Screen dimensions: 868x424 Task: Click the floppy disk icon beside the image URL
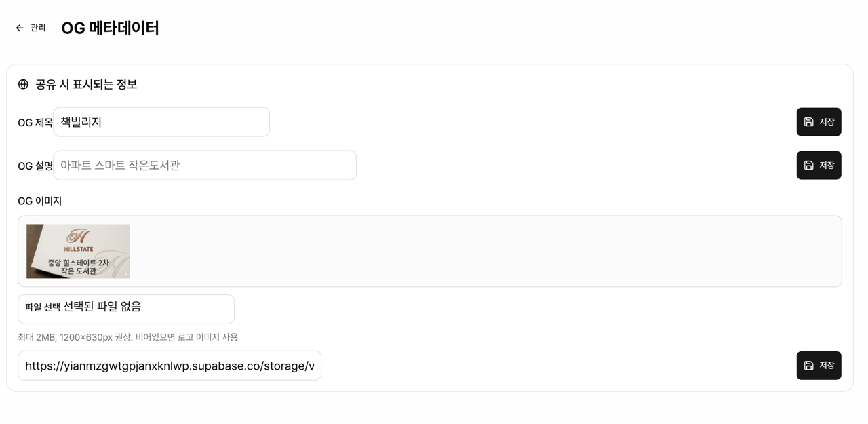click(x=808, y=366)
